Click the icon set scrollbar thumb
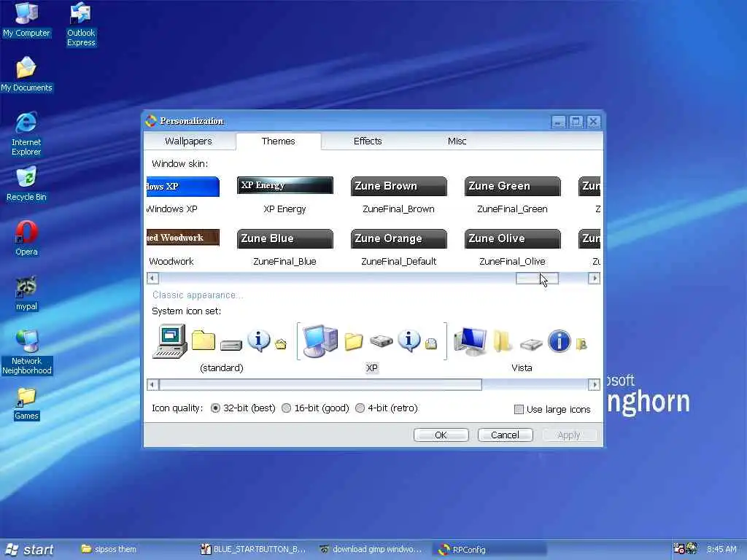747x560 pixels. tap(321, 384)
